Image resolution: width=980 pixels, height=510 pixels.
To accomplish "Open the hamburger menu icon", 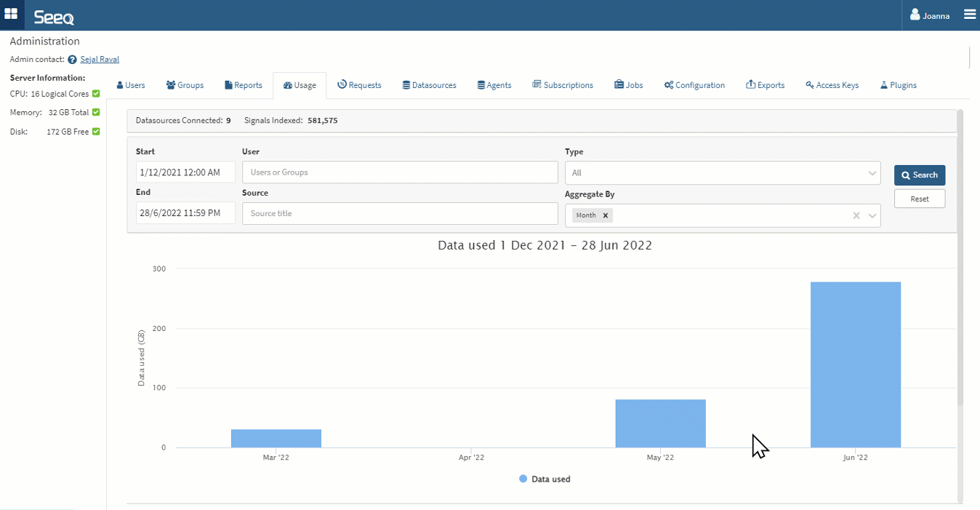I will [970, 15].
